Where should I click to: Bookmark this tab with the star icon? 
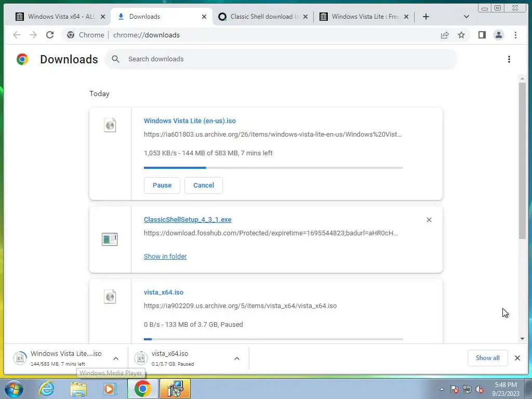(x=461, y=35)
